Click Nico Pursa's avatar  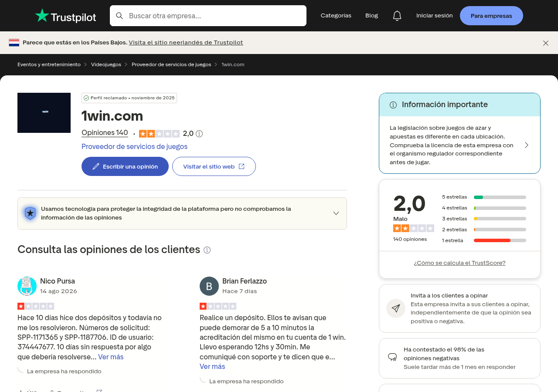(x=27, y=286)
